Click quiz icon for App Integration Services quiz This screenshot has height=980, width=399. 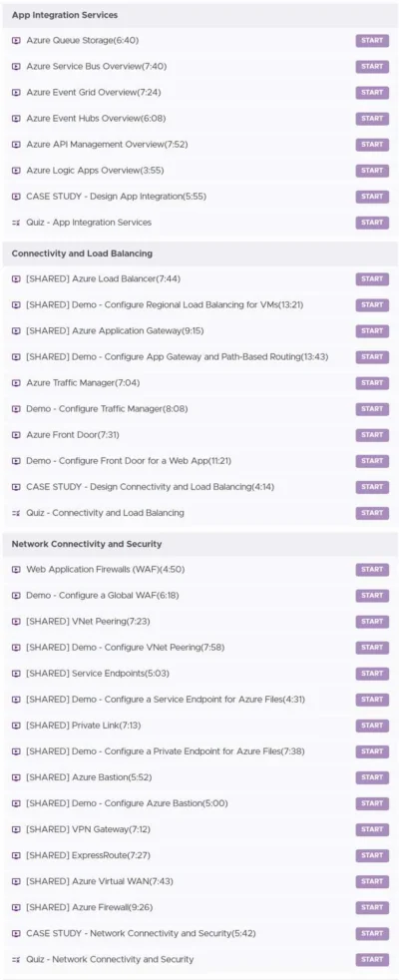pos(16,223)
